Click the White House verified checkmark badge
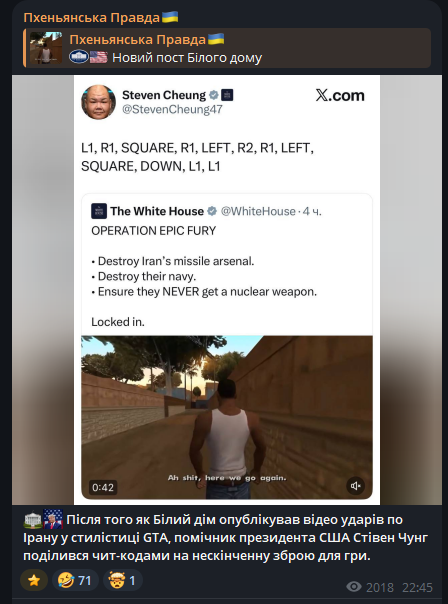The image size is (448, 604). [212, 211]
